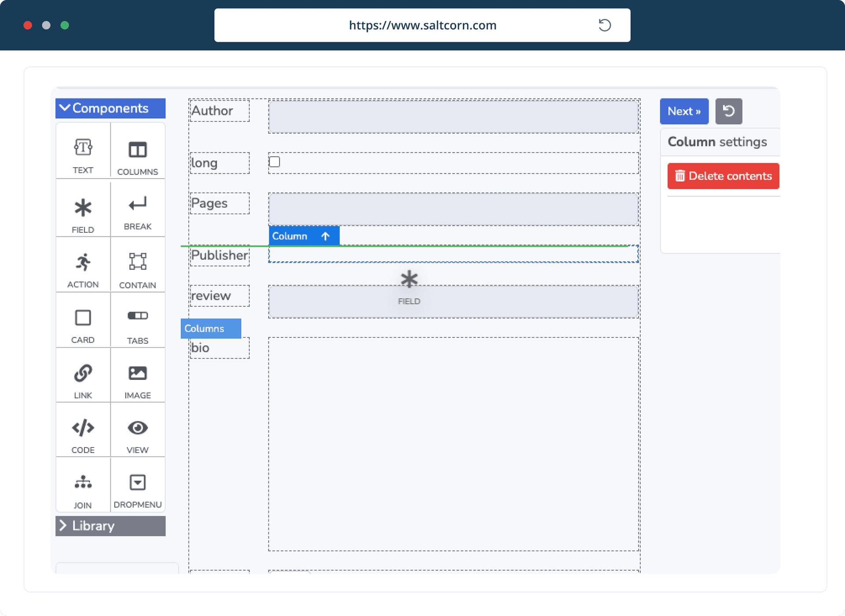Select the Text component

click(x=83, y=152)
